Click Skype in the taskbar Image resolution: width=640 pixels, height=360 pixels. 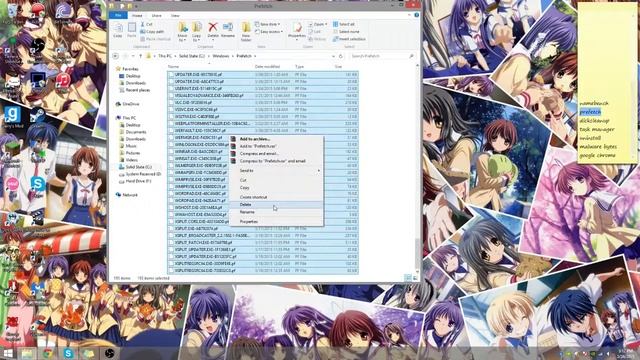[68, 353]
